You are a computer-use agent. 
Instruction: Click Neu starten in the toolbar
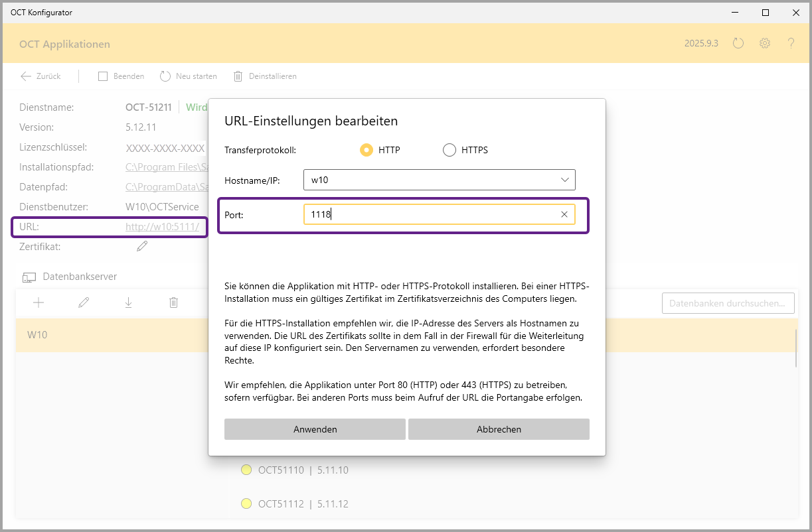(189, 76)
